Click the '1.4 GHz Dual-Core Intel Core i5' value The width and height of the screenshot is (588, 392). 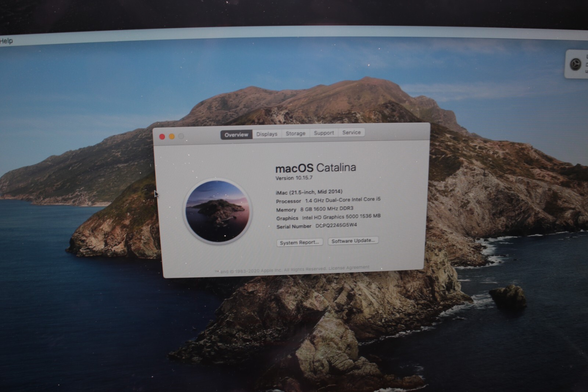pos(343,200)
